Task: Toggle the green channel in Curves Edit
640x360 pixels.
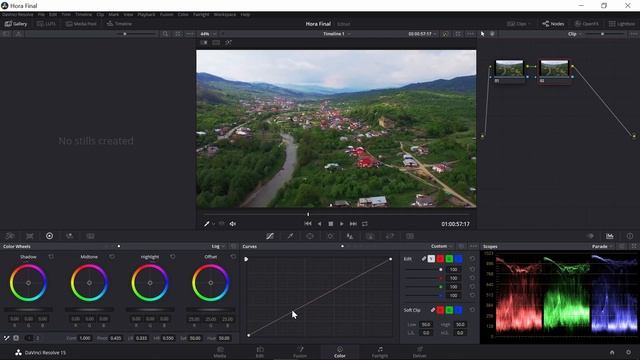Action: 449,259
